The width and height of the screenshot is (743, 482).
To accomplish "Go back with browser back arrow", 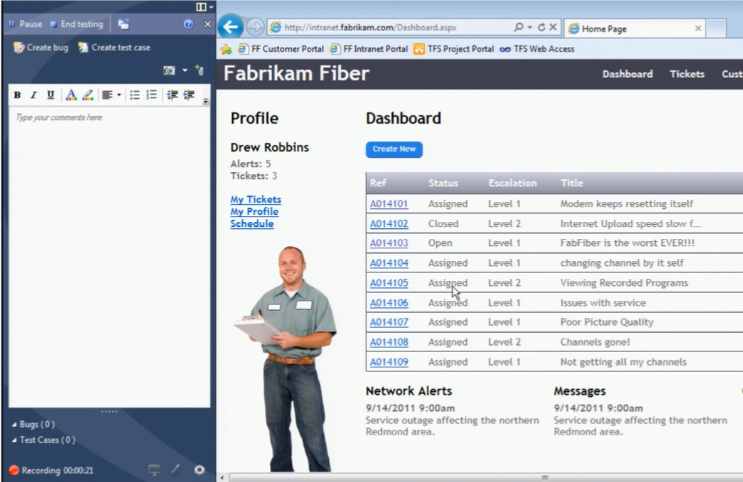I will 231,27.
